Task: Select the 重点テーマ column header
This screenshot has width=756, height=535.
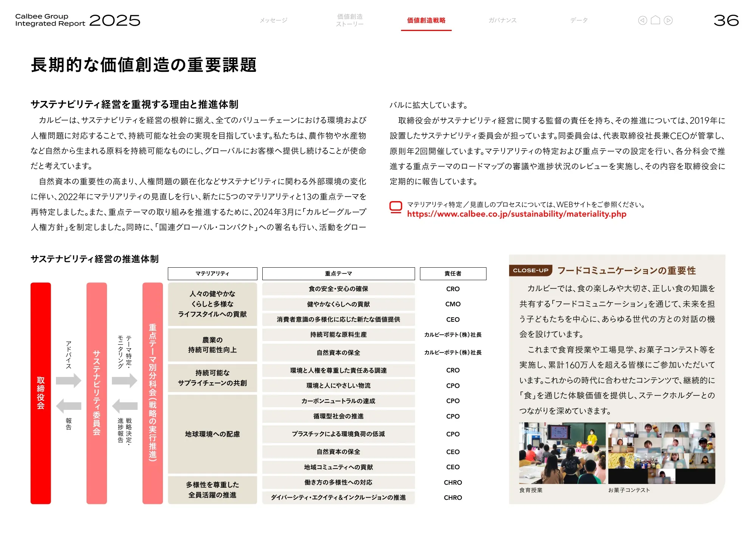Action: click(338, 274)
